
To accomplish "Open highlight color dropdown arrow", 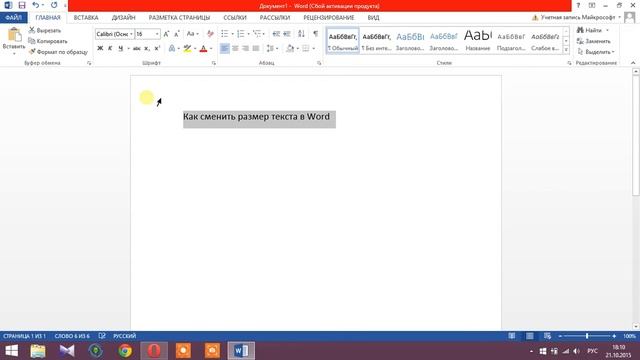I will coord(195,49).
